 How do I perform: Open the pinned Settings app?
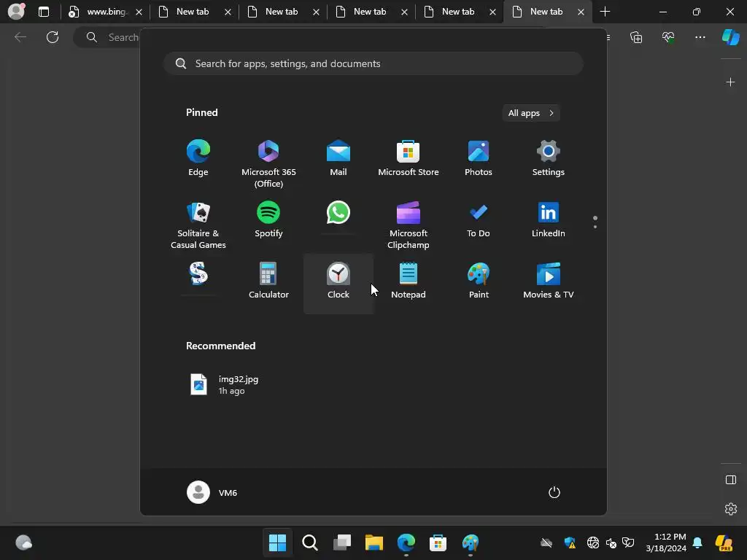point(549,158)
